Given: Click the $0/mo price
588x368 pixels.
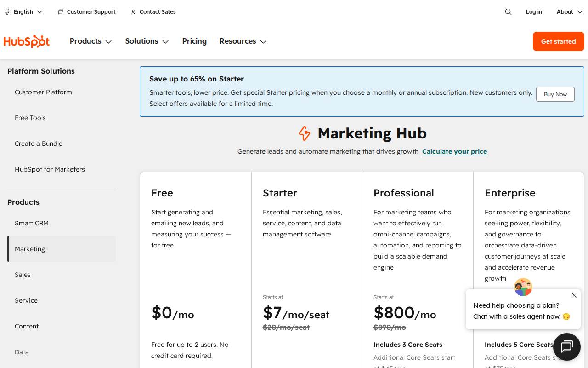Looking at the screenshot, I should [x=173, y=313].
